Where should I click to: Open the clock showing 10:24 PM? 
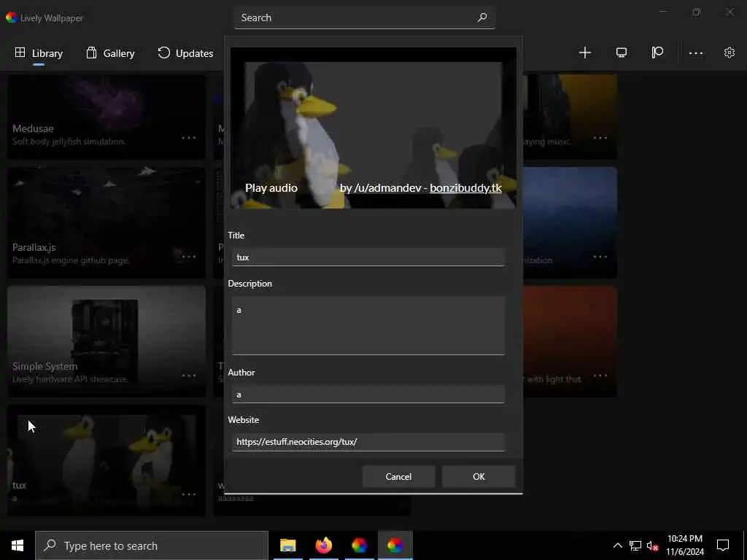[684, 545]
